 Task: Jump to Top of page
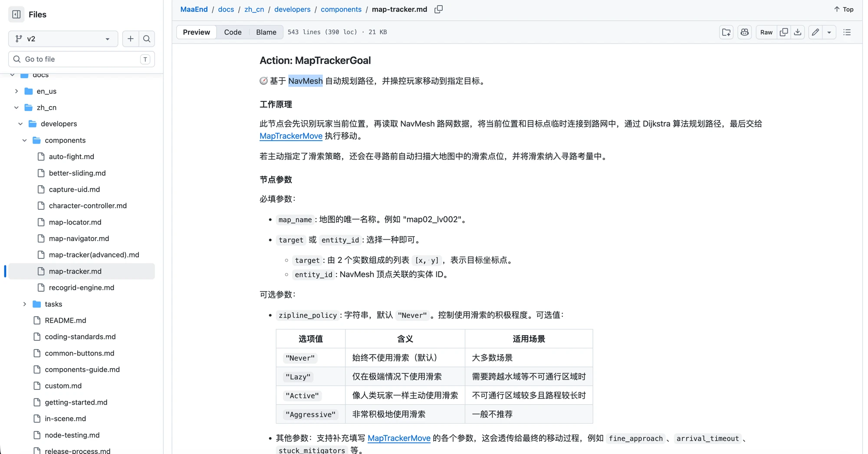844,9
